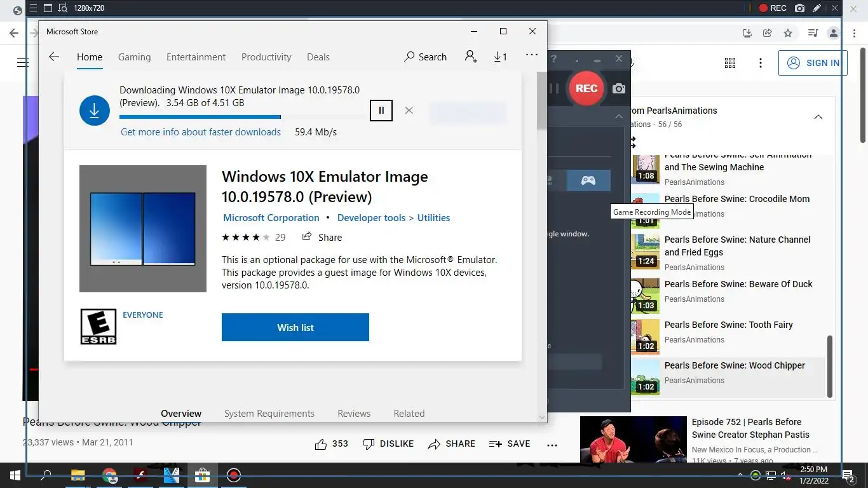
Task: Open the taskbar notification center
Action: [848, 475]
